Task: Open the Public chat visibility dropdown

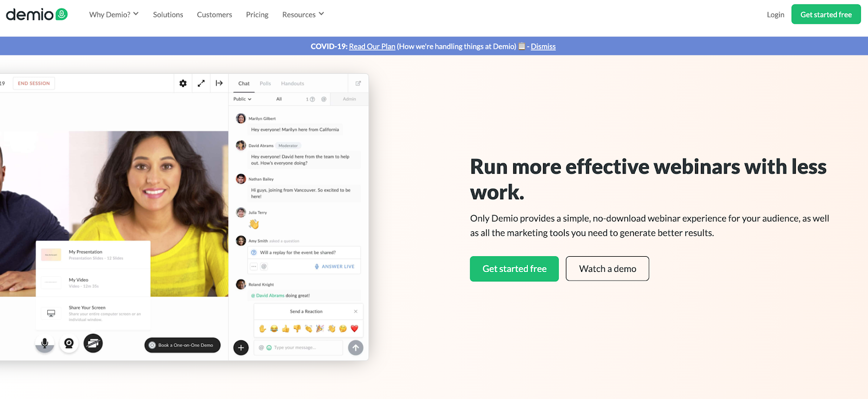Action: (x=242, y=99)
